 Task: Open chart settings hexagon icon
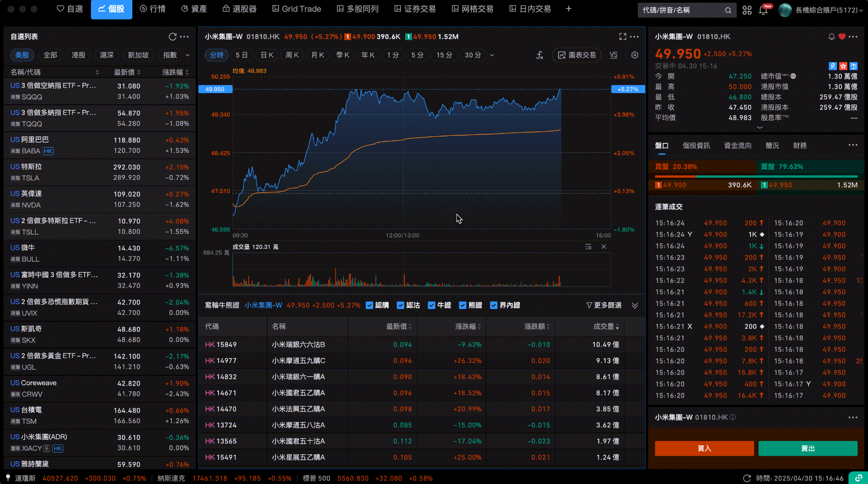pyautogui.click(x=635, y=55)
